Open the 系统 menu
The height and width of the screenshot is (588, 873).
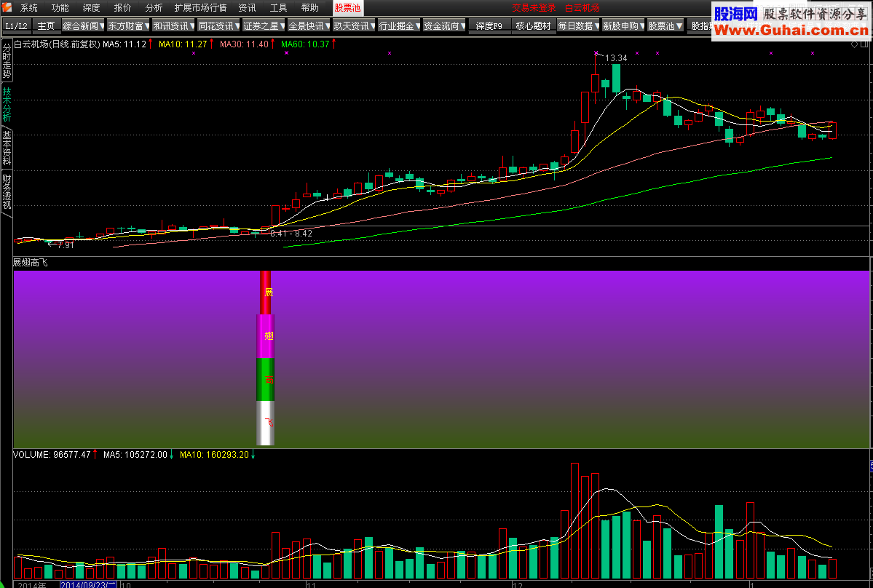29,8
